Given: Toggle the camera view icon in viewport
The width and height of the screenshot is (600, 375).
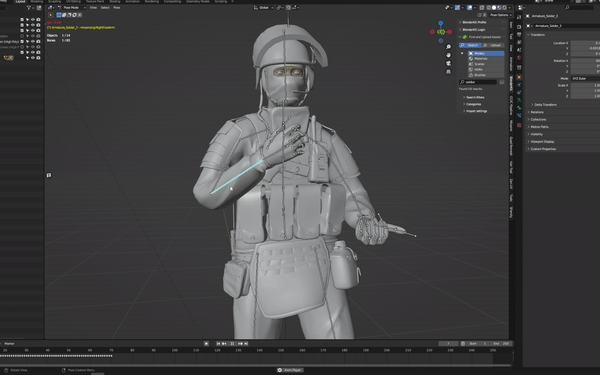Looking at the screenshot, I should 448,64.
